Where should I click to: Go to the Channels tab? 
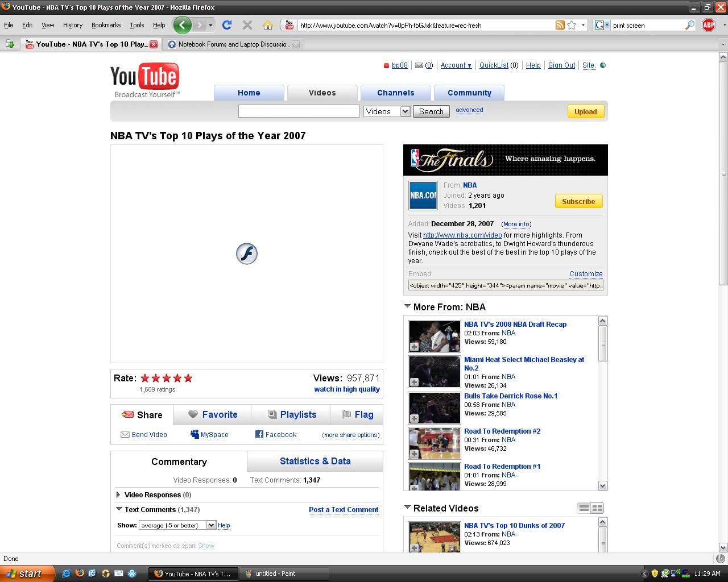[396, 93]
